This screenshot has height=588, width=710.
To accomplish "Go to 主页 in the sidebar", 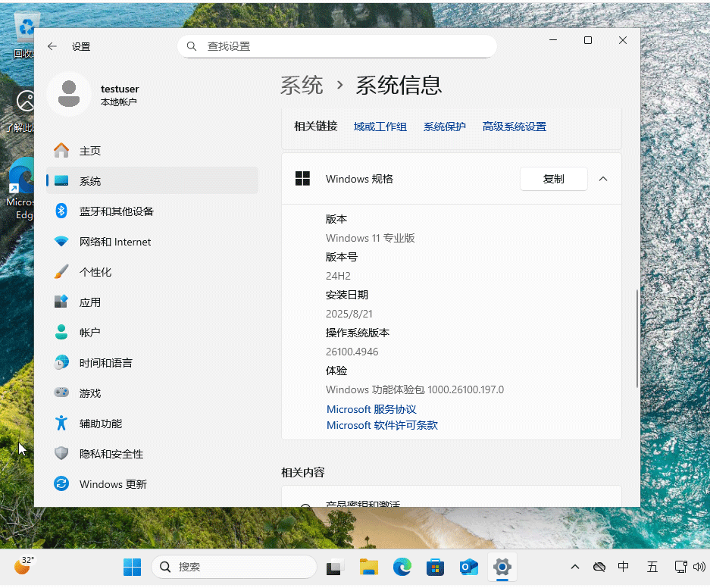I will [x=152, y=150].
